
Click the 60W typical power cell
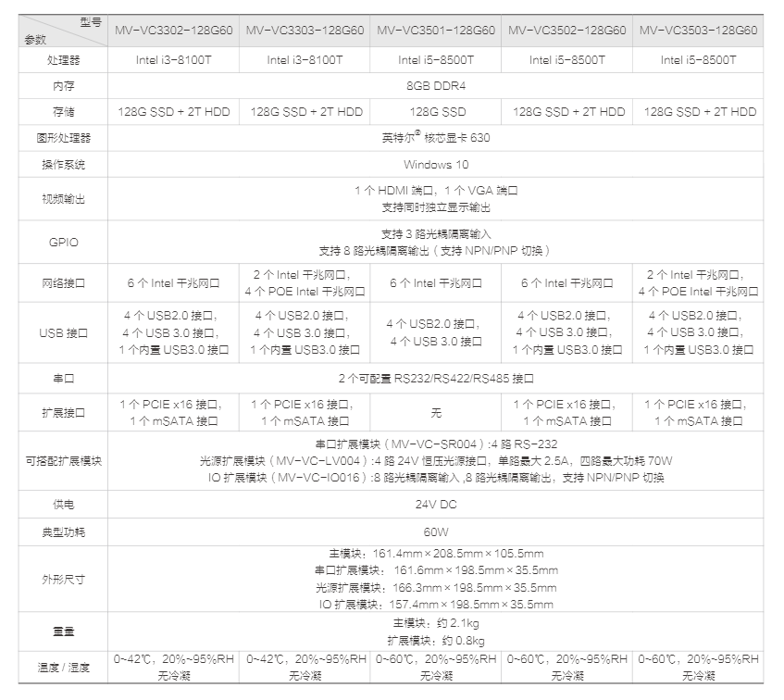point(436,532)
